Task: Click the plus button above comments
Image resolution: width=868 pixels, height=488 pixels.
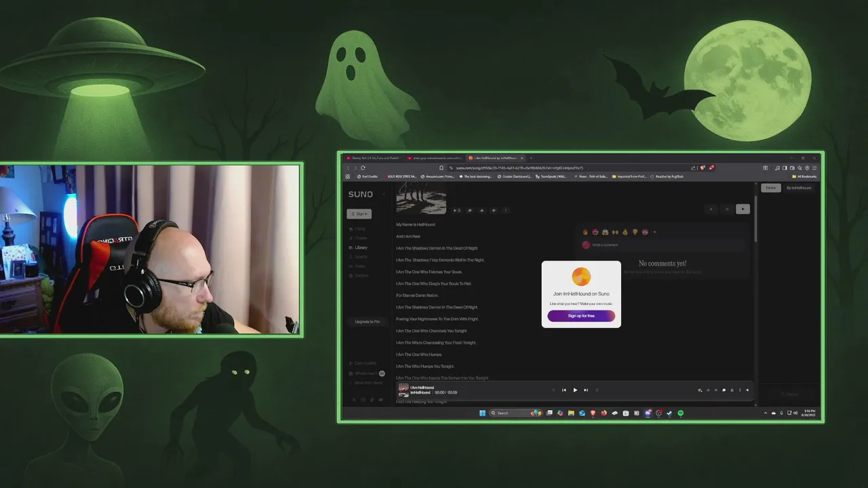Action: point(711,209)
